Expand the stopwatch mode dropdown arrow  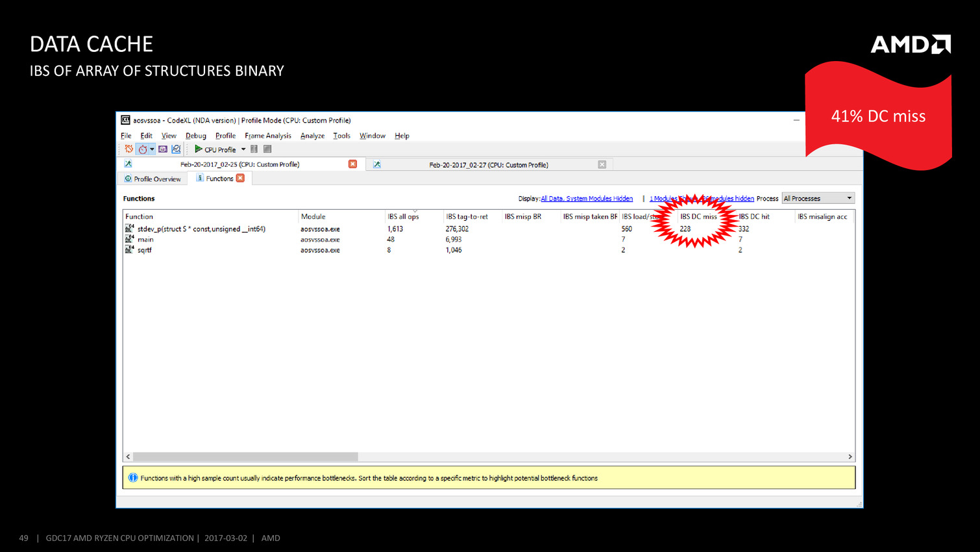[x=152, y=149]
